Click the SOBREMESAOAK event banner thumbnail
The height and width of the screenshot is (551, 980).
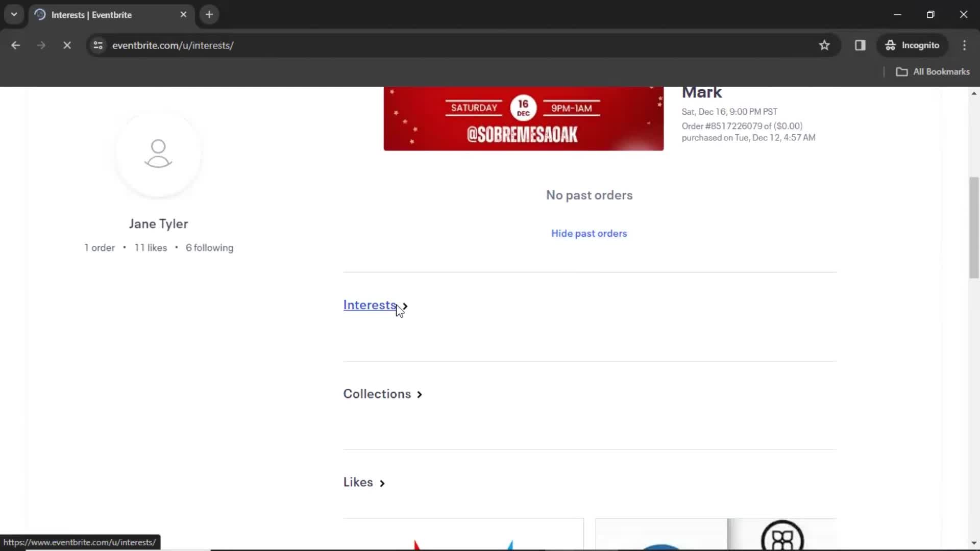(524, 119)
